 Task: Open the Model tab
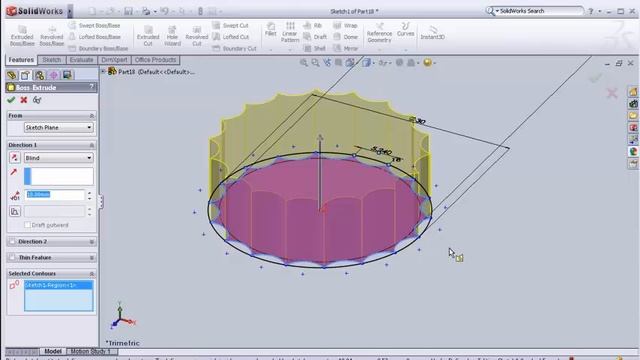pyautogui.click(x=53, y=351)
